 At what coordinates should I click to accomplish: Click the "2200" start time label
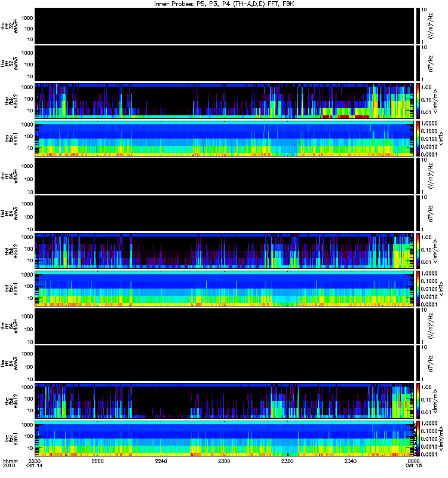[34, 461]
